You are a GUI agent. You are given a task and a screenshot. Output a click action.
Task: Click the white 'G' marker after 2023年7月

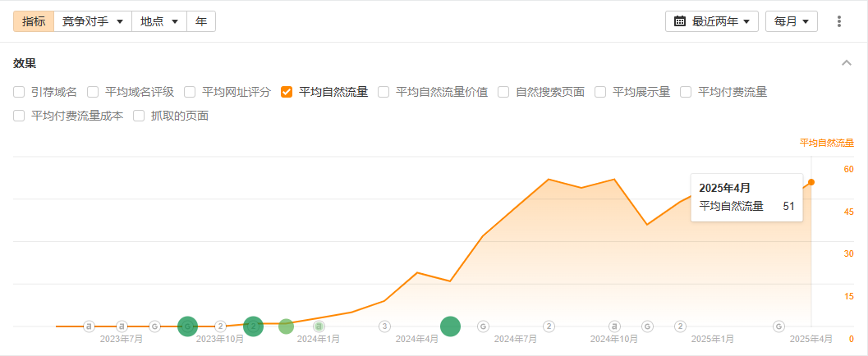click(x=154, y=326)
